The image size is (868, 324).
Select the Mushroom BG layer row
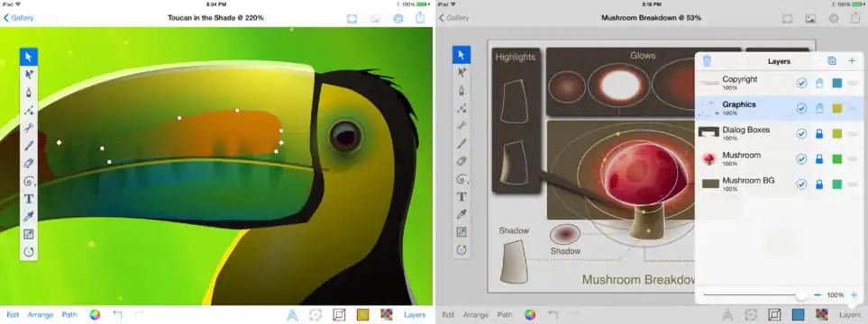click(x=779, y=184)
